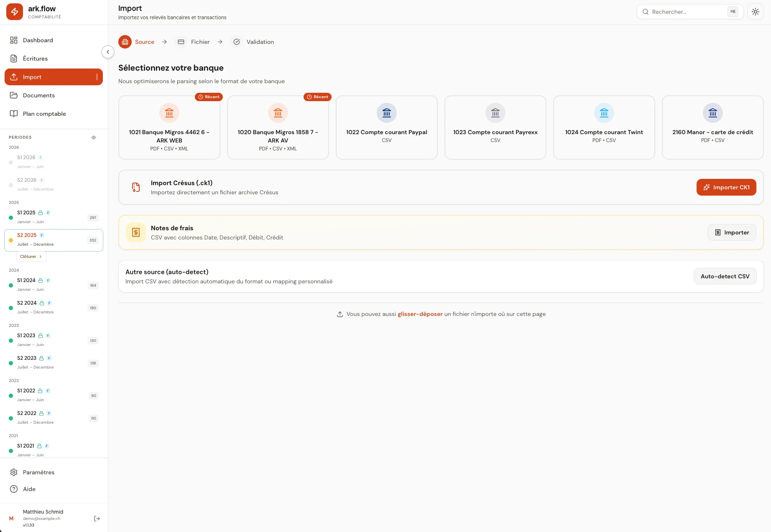Collapse the sidebar with chevron button
This screenshot has width=771, height=532.
(108, 52)
